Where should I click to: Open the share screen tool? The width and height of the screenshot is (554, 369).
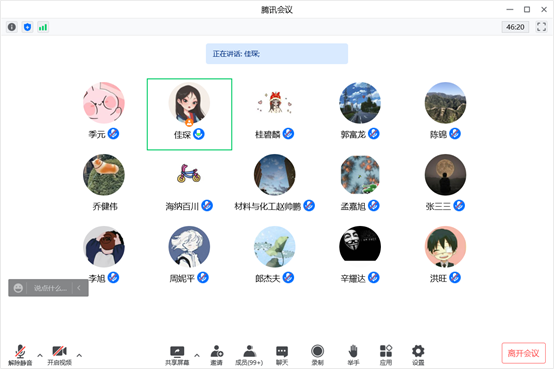pyautogui.click(x=177, y=356)
